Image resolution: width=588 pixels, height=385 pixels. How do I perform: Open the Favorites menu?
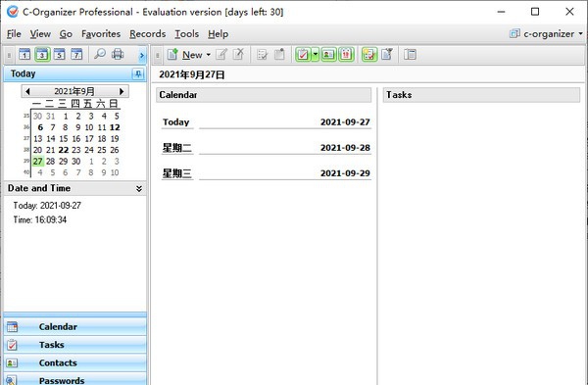pyautogui.click(x=101, y=34)
